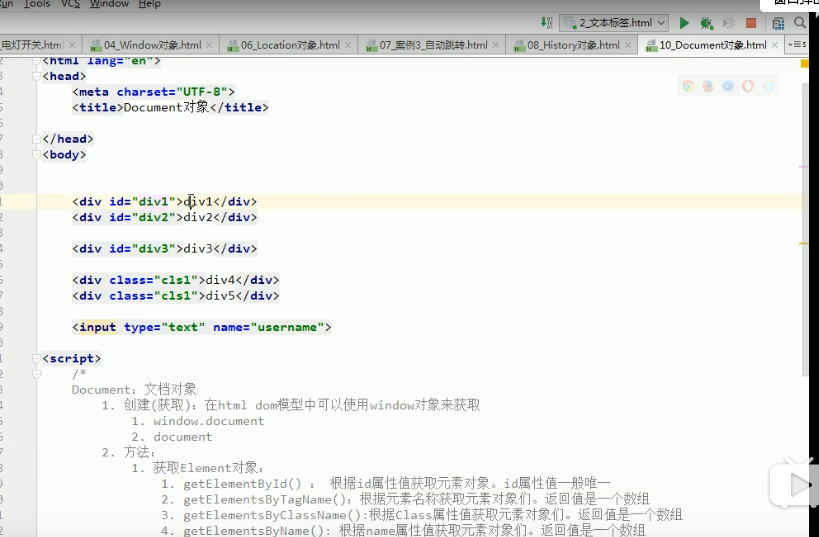Click comment line '1. window.document'
The image size is (819, 537).
click(197, 421)
